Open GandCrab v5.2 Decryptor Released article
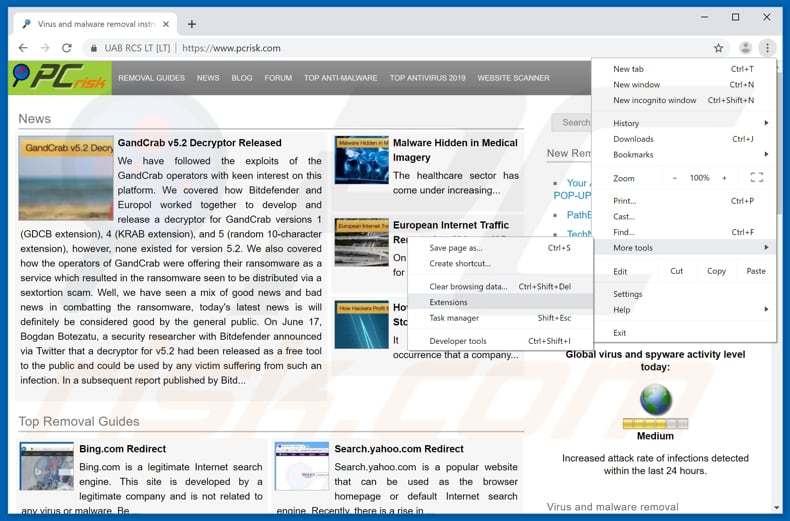This screenshot has height=521, width=790. (199, 143)
